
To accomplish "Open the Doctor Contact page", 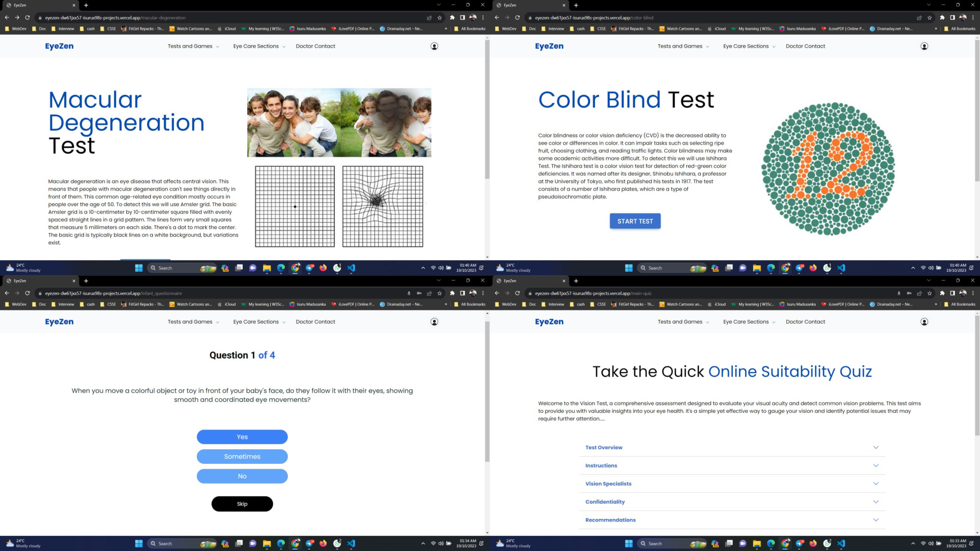I will pyautogui.click(x=315, y=46).
